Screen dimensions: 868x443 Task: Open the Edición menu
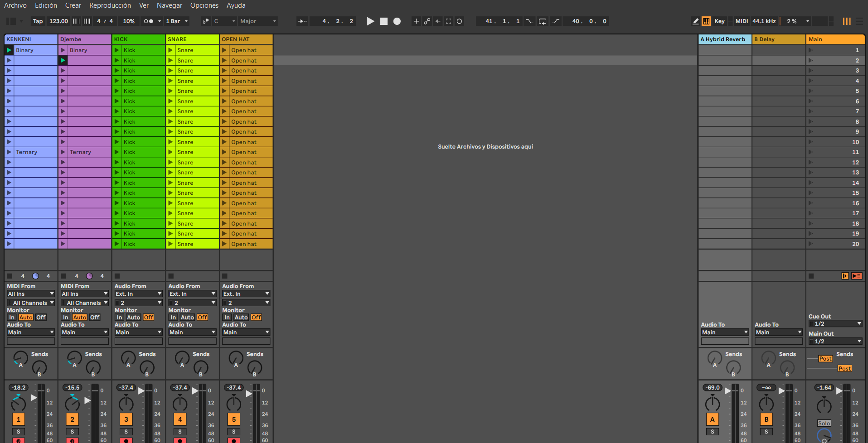(46, 5)
